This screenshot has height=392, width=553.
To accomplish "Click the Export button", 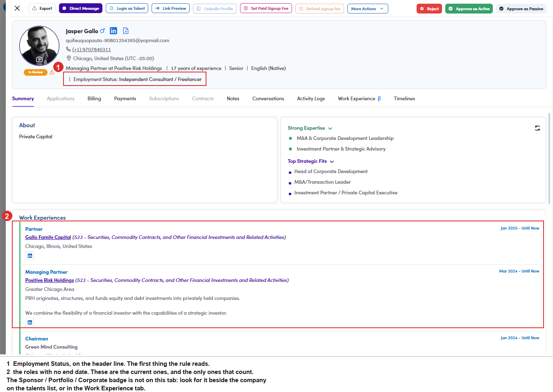I will pyautogui.click(x=42, y=8).
